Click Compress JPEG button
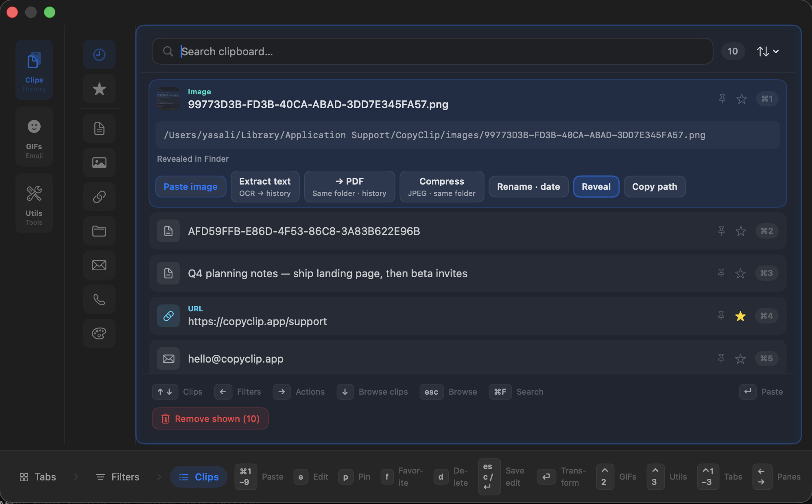 coord(442,187)
